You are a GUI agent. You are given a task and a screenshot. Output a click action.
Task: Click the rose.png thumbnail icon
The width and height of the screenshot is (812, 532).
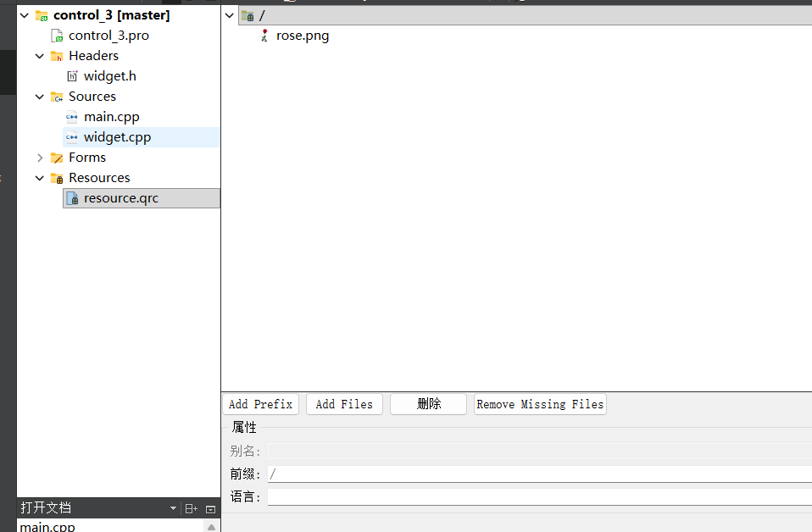264,36
